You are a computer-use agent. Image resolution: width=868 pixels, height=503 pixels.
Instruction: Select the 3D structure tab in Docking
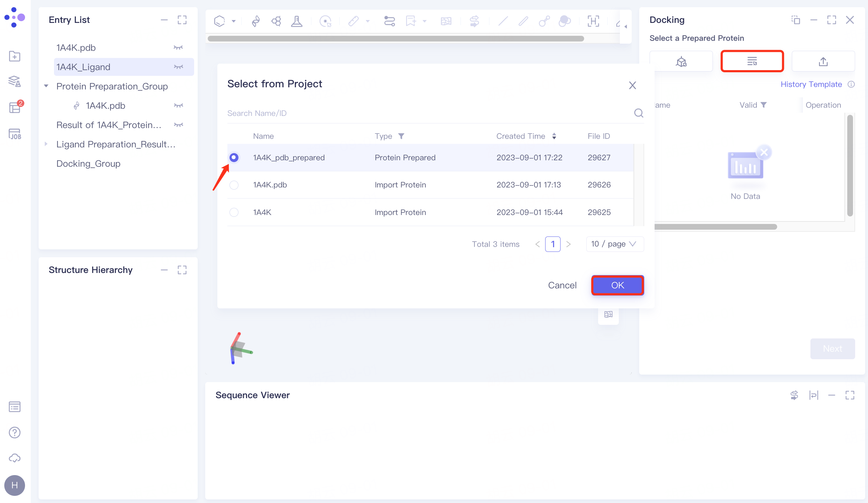[681, 62]
